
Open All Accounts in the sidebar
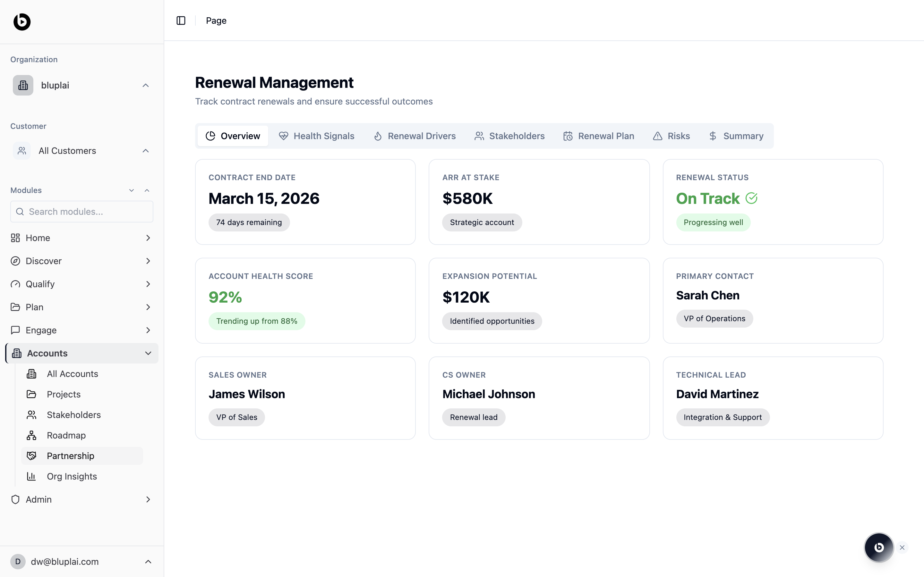point(72,373)
